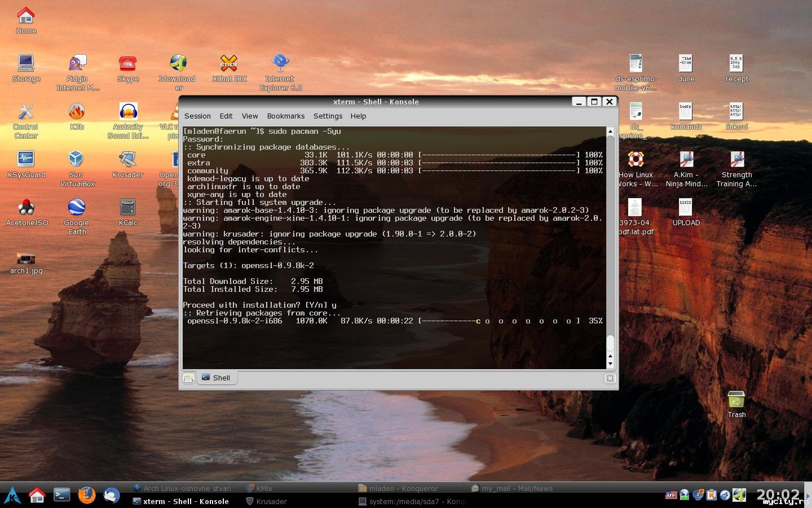Launch Google Earth from the desktop
This screenshot has height=508, width=812.
point(77,209)
